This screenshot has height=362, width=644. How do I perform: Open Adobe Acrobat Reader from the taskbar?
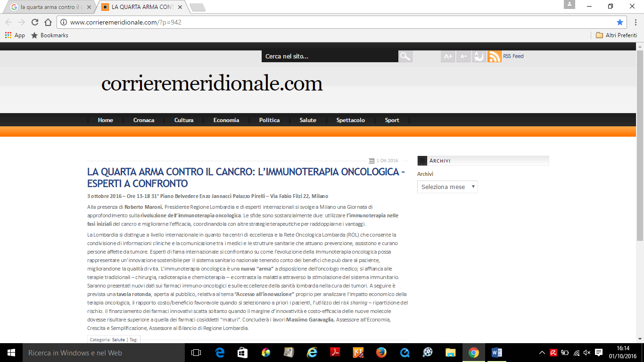coord(335,353)
